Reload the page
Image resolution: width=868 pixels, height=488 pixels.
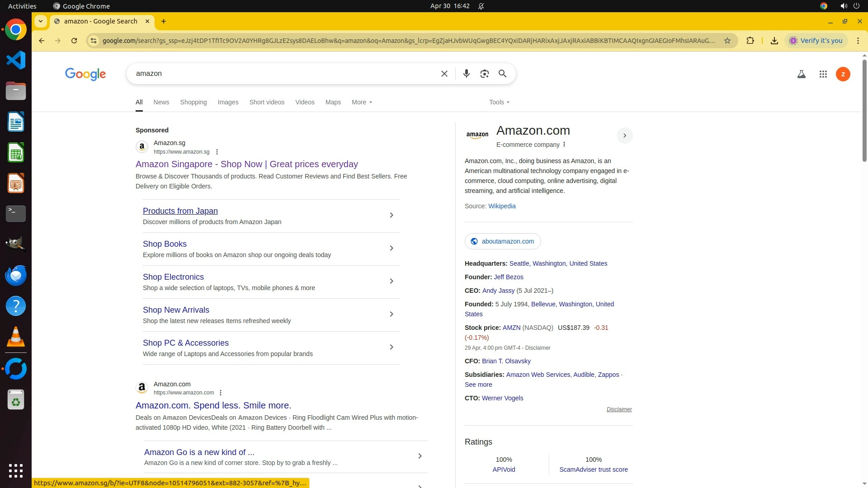pyautogui.click(x=74, y=41)
